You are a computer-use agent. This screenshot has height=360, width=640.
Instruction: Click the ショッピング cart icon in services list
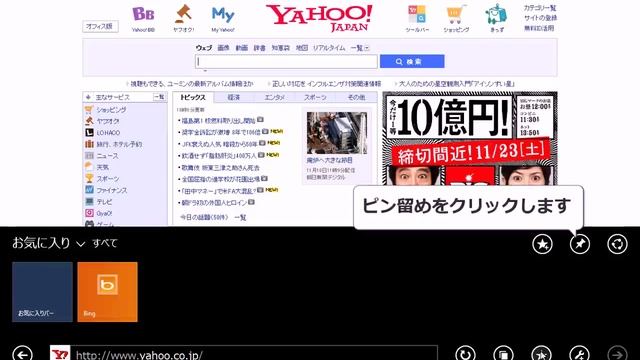(x=89, y=110)
